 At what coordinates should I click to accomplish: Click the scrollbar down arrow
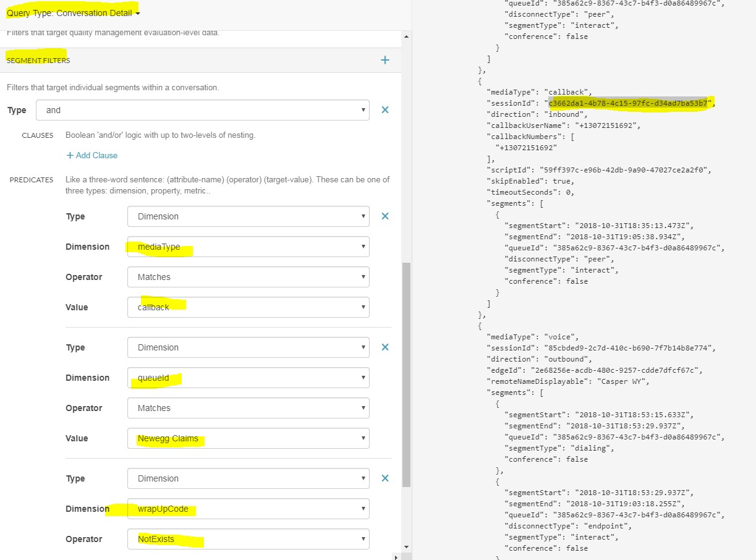pyautogui.click(x=406, y=546)
